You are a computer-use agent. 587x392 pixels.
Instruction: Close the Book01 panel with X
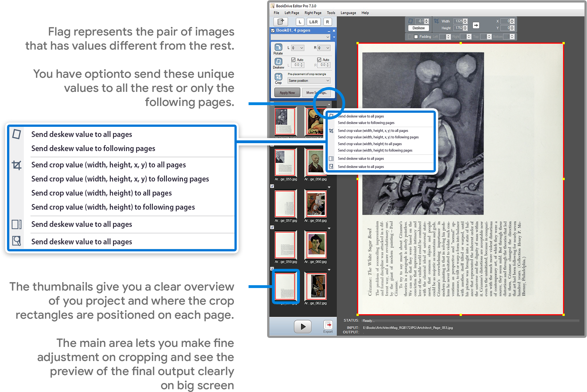pyautogui.click(x=334, y=31)
